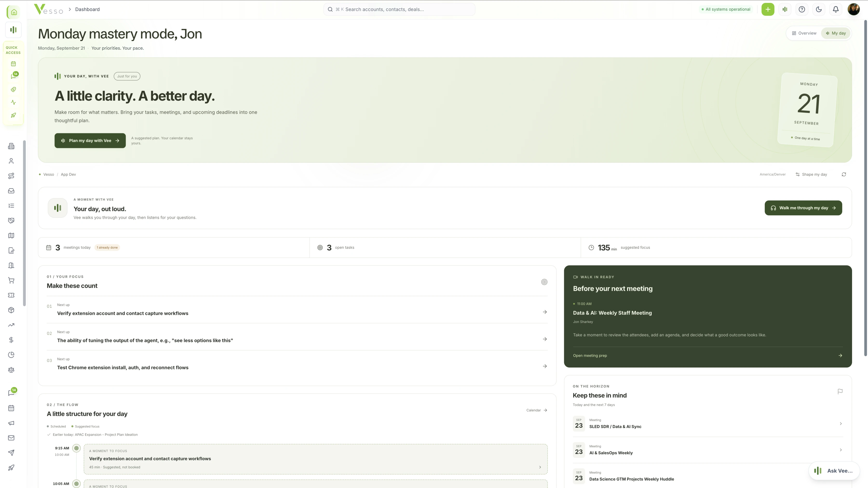The image size is (868, 488).
Task: Open the dollar sign icon in sidebar
Action: click(11, 340)
